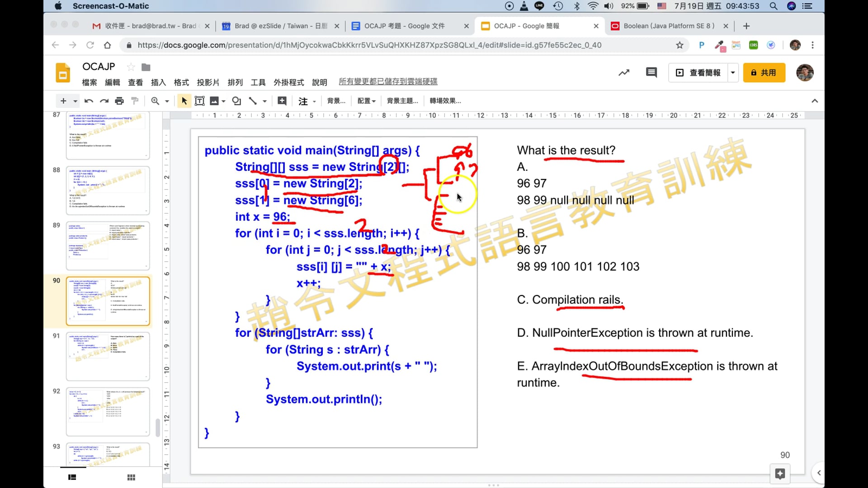Click the shape tool icon
This screenshot has width=868, height=488.
point(236,101)
